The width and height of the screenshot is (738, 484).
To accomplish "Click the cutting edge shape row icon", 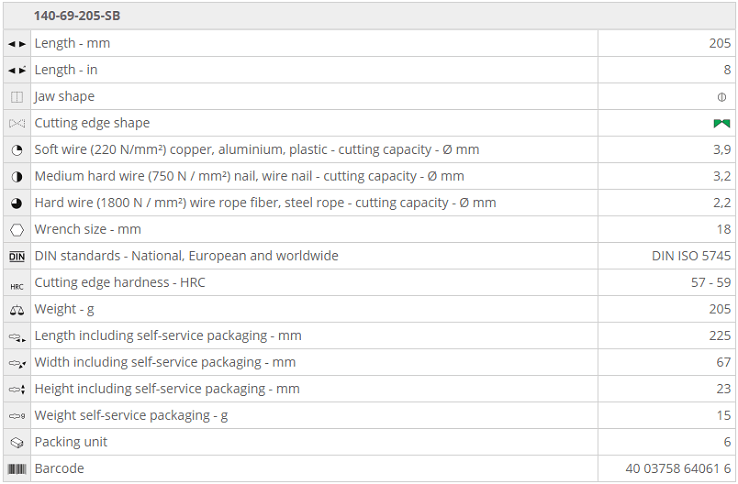I will [17, 124].
